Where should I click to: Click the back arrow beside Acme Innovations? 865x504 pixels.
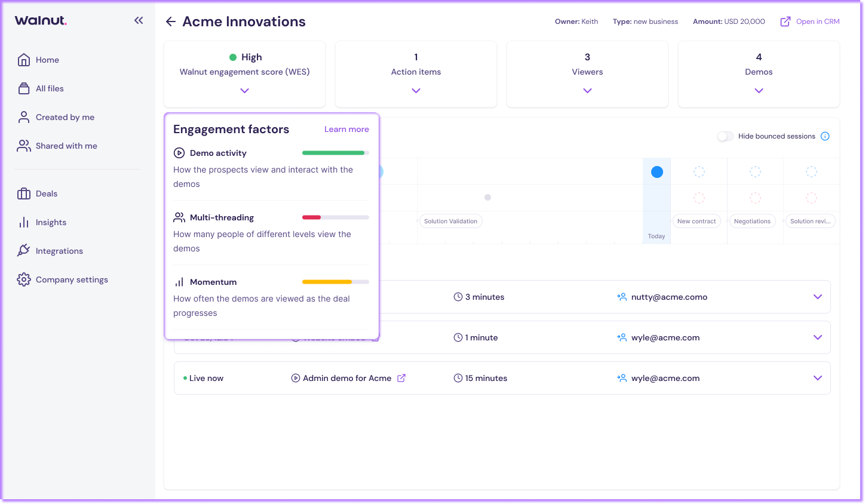pyautogui.click(x=171, y=21)
